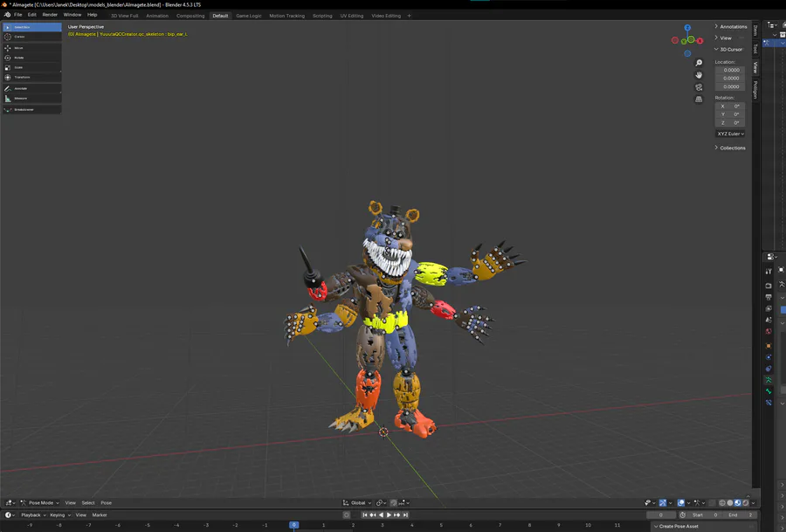
Task: Open the Bone properties tab icon
Action: [769, 391]
